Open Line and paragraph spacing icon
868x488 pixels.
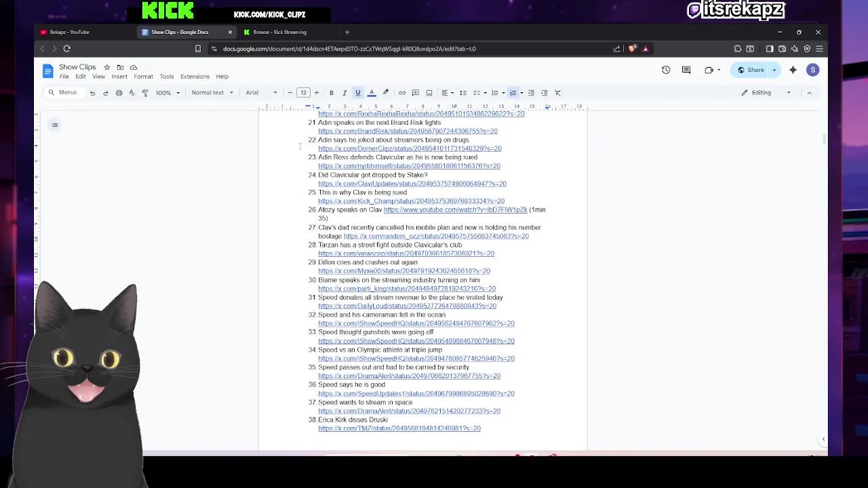click(x=462, y=93)
